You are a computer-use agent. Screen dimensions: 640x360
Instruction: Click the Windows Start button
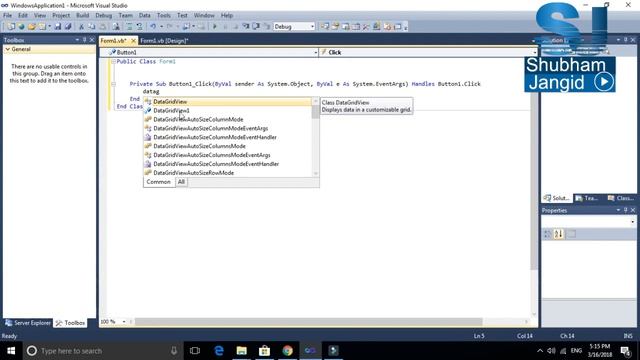coord(11,351)
